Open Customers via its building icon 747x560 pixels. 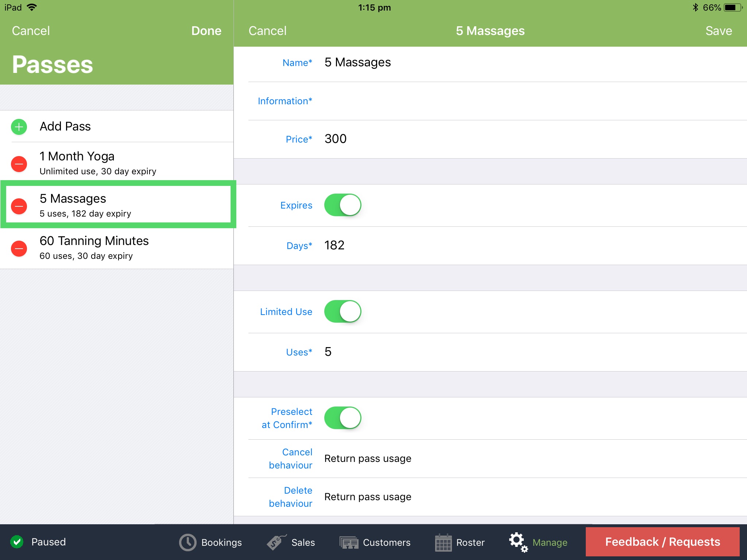pos(349,542)
